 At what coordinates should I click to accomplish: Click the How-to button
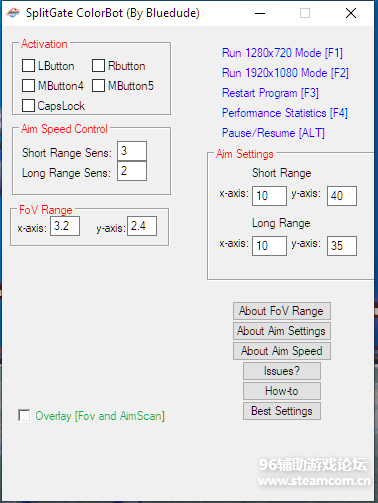[282, 391]
